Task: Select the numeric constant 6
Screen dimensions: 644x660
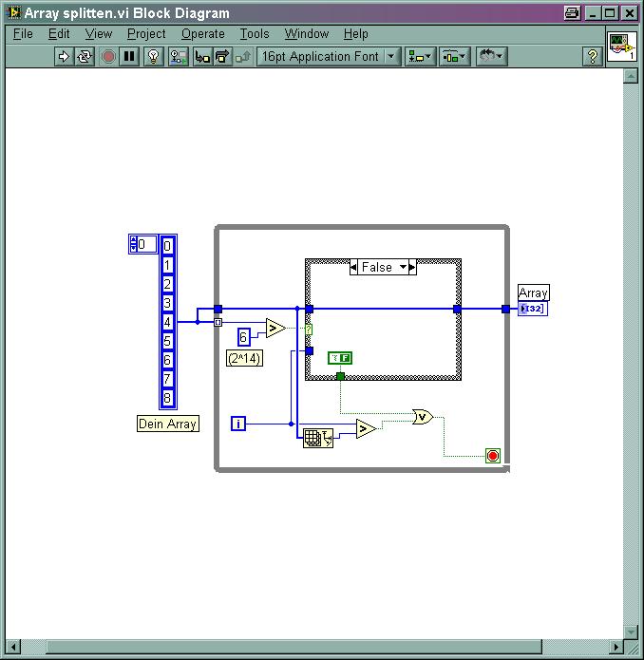Action: click(244, 337)
